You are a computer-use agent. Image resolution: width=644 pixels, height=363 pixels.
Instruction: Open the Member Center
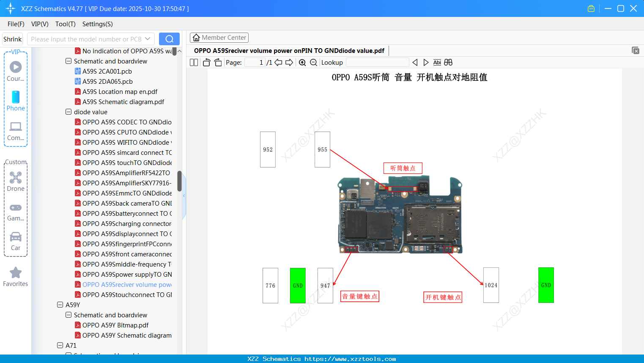pyautogui.click(x=219, y=37)
